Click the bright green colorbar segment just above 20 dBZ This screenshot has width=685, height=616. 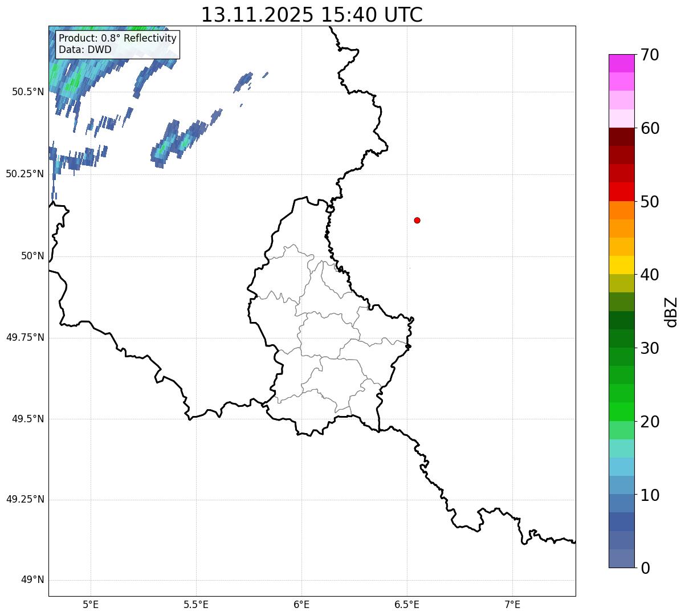coord(621,411)
